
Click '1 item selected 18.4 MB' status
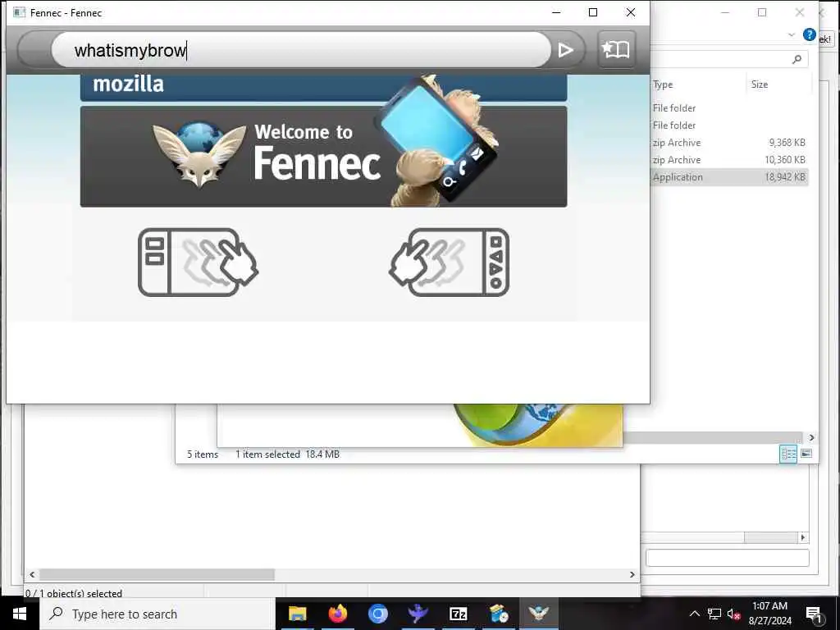point(288,454)
